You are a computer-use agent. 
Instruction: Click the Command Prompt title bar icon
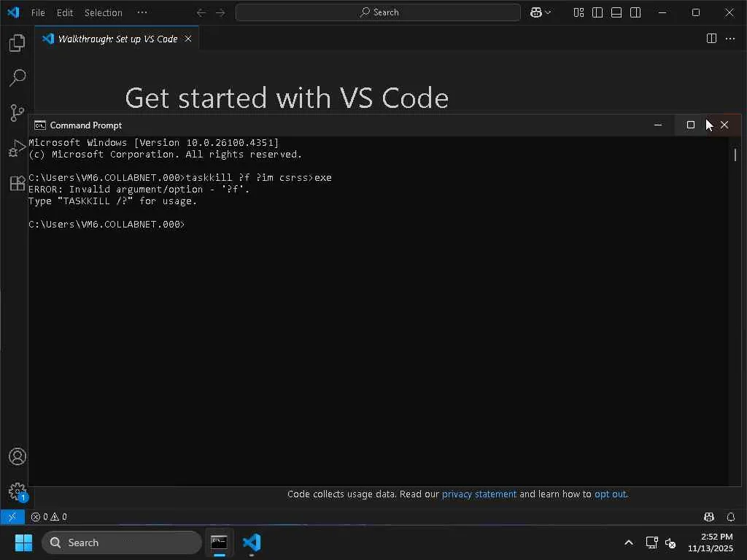point(40,125)
